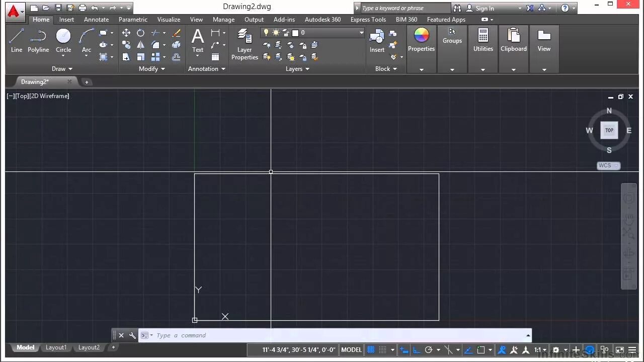Viewport: 644px width, 362px height.
Task: Open the WCS coordinate system dropdown
Action: click(608, 165)
